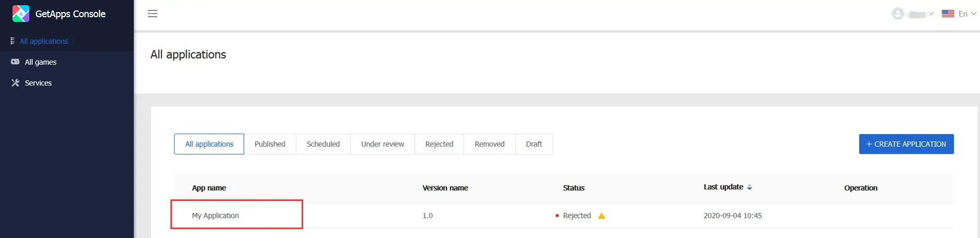The image size is (980, 238).
Task: Expand the En language dropdown
Action: pos(967,14)
